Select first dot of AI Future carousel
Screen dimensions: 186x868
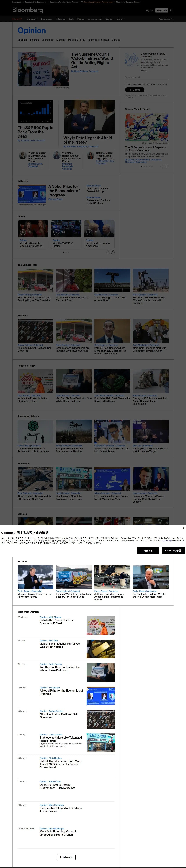[141, 167]
